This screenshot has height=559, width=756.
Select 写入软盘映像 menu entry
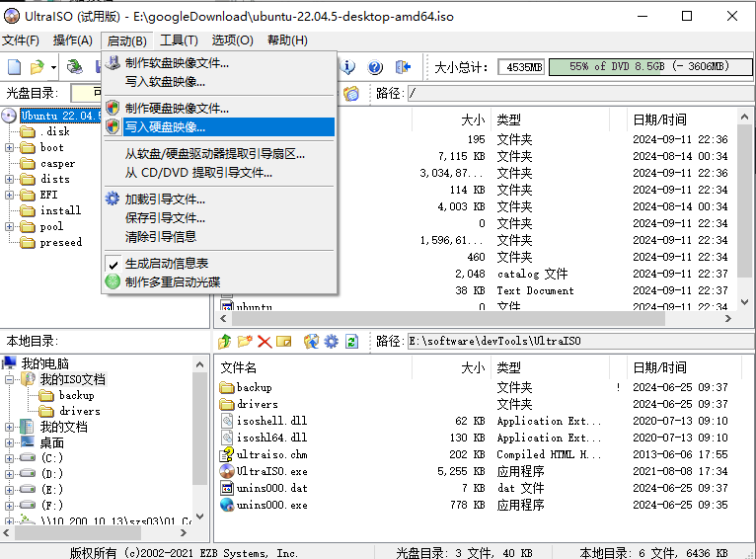coord(219,82)
